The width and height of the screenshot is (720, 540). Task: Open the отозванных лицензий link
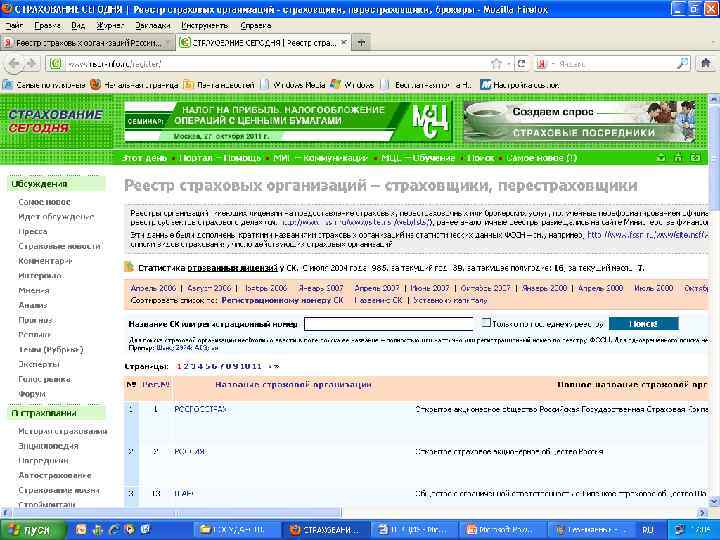pos(232,268)
